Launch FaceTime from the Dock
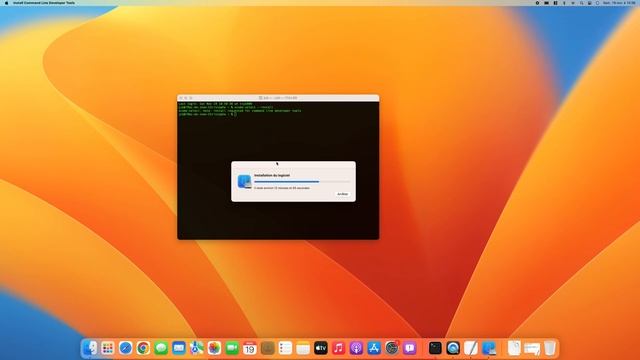The height and width of the screenshot is (360, 640). pos(232,348)
